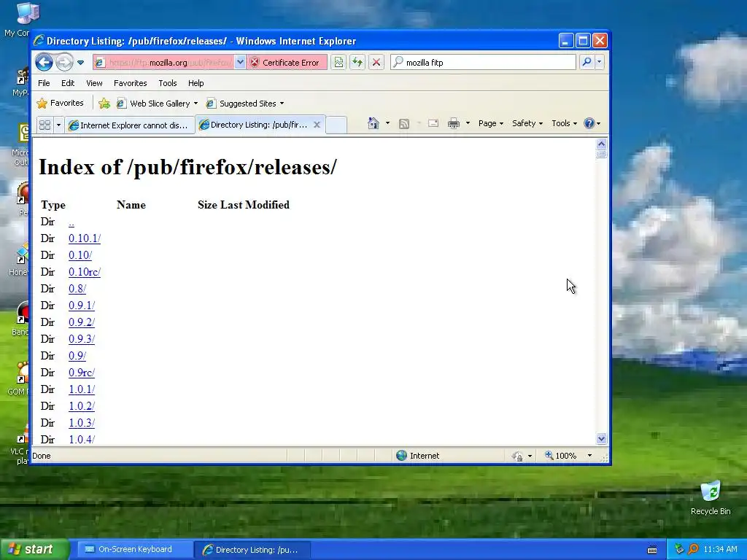
Task: Open the 1.0.1/ directory link
Action: pos(82,389)
